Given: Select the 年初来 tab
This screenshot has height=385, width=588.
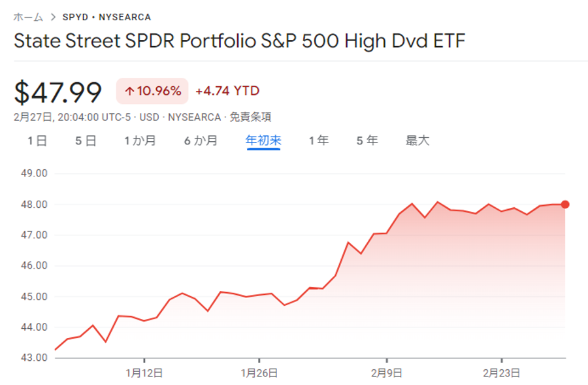Looking at the screenshot, I should coord(263,141).
